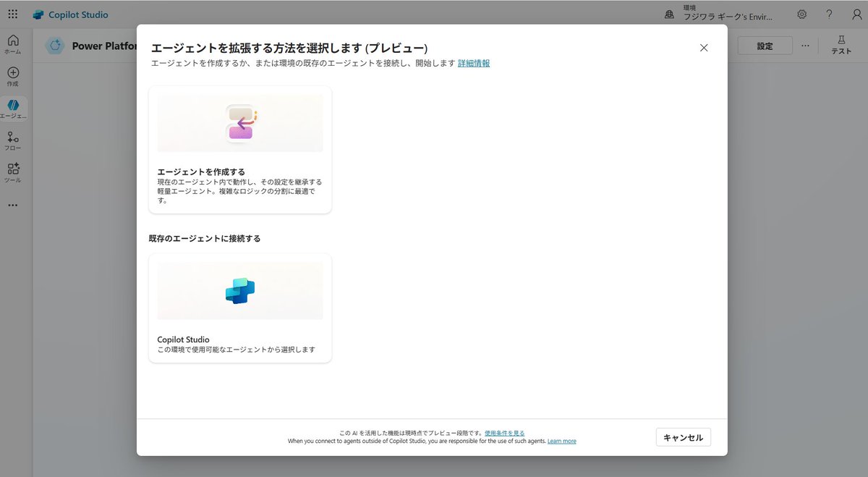Click the Copilot Studio card logo image

point(240,290)
